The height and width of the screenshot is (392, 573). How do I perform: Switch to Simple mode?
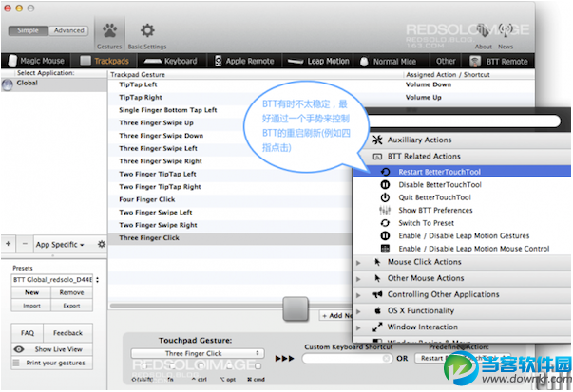tap(29, 30)
